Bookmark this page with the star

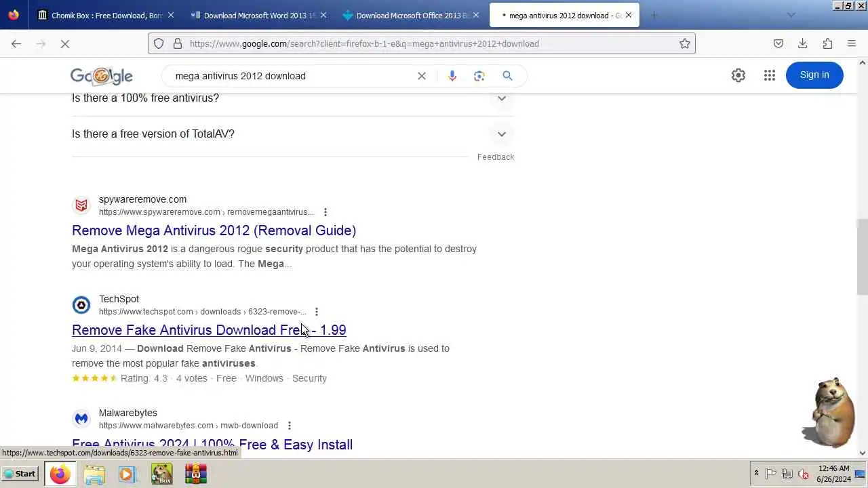[x=685, y=43]
